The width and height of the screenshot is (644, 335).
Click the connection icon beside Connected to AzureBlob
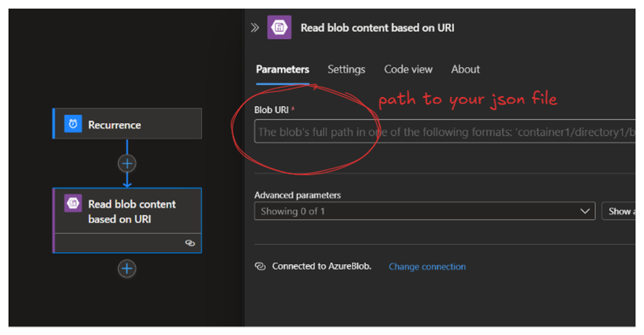click(260, 267)
